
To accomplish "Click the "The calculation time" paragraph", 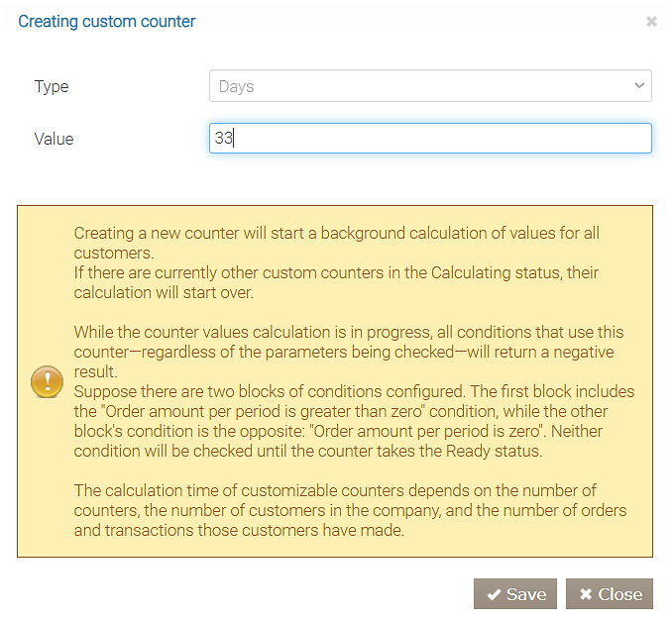I will click(x=350, y=510).
